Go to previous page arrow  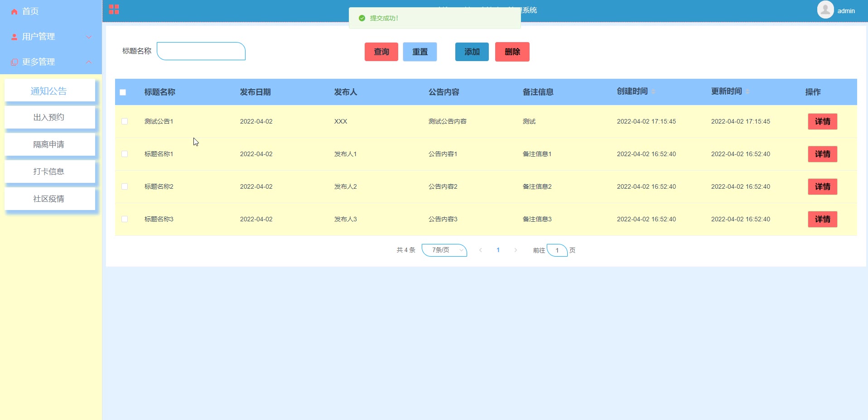(481, 250)
